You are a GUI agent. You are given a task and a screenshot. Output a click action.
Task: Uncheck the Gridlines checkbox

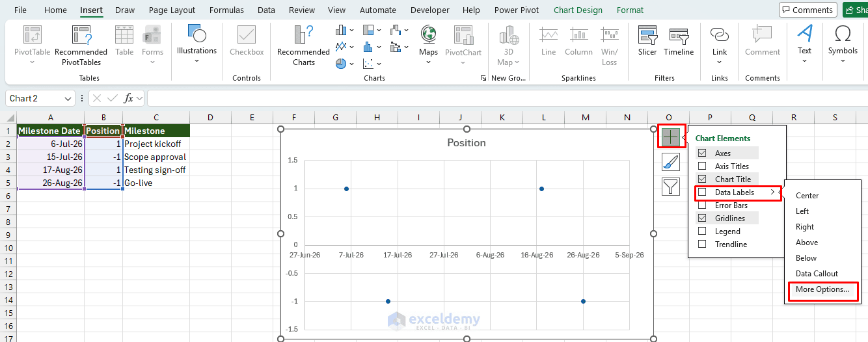[702, 218]
